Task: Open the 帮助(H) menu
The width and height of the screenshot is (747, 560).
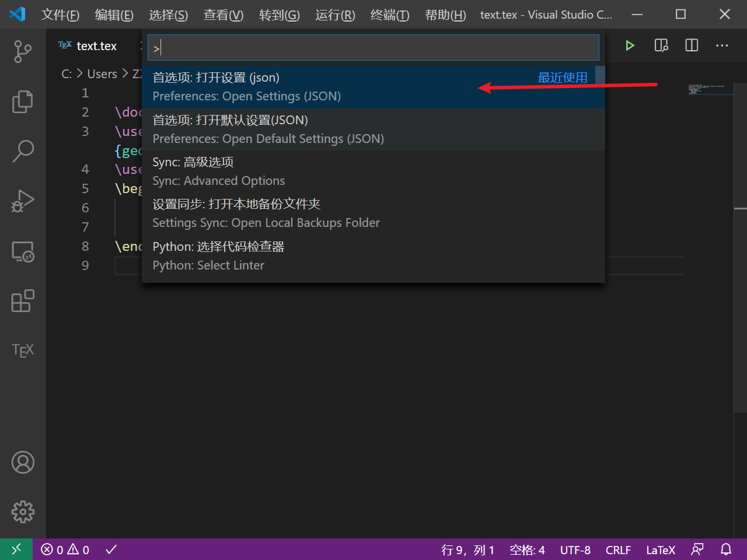Action: click(445, 15)
